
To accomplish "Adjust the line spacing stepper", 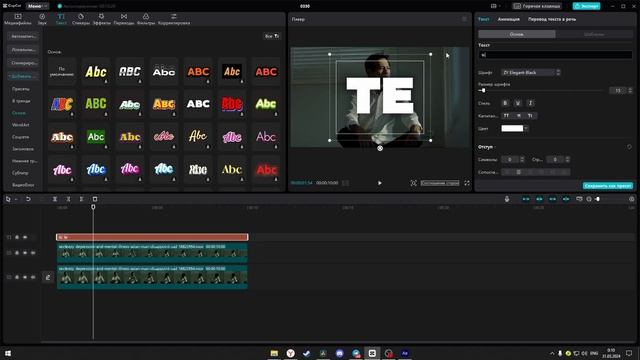I will tap(567, 160).
